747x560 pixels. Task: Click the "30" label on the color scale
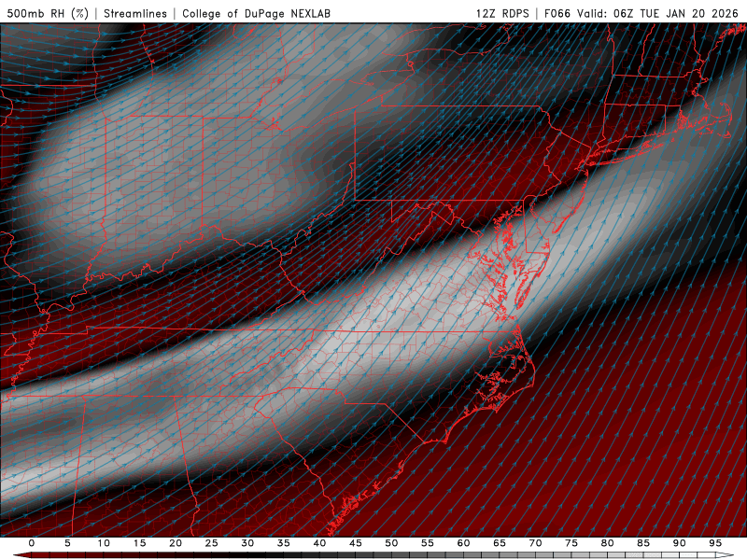point(247,543)
